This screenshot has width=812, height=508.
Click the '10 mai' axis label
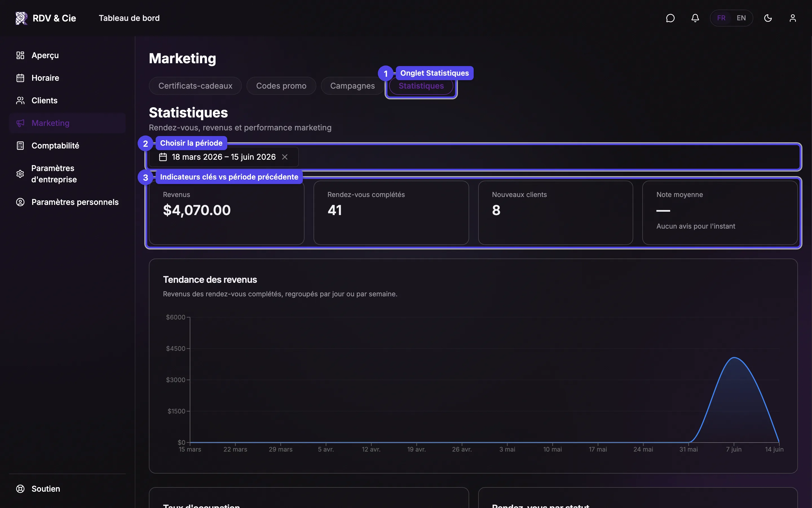pyautogui.click(x=552, y=449)
